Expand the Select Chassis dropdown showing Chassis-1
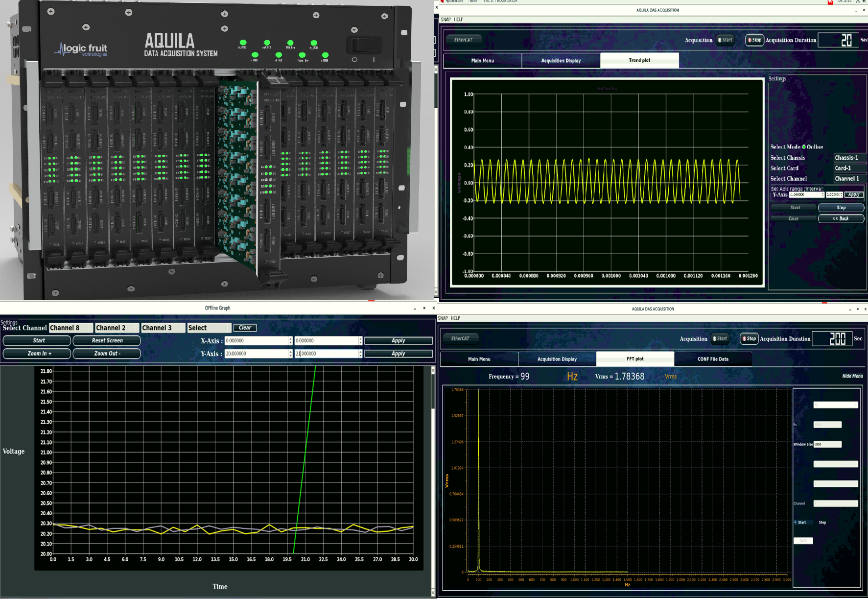Screen dimensions: 868x599 [850, 158]
